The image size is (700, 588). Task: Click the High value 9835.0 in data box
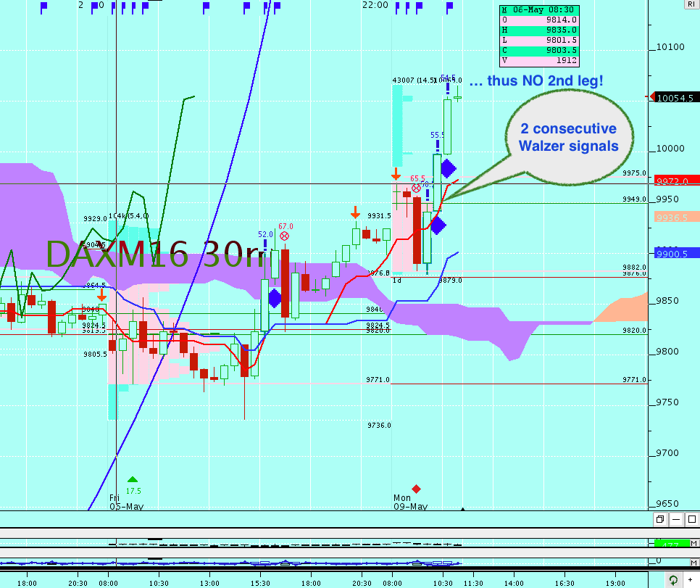click(x=561, y=30)
